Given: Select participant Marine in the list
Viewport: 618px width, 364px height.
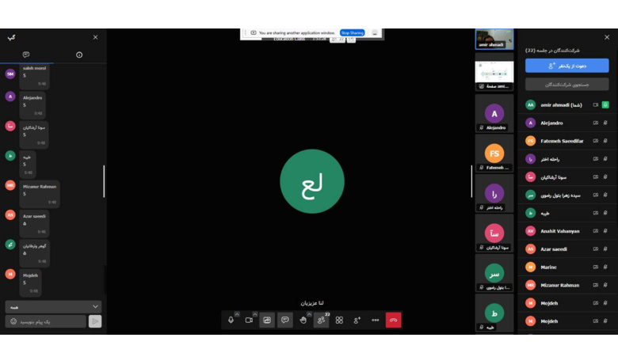Looking at the screenshot, I should coord(566,267).
